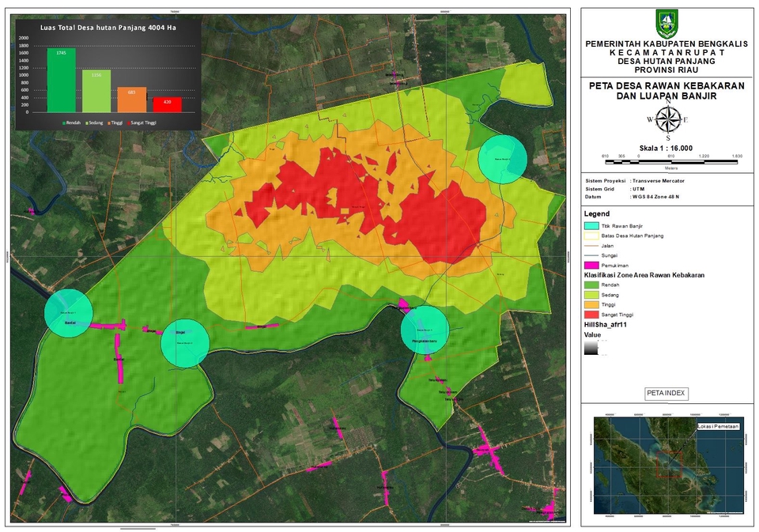This screenshot has width=759, height=532.
Task: Click the 'Skala 1 : 16.000' text
Action: (666, 148)
